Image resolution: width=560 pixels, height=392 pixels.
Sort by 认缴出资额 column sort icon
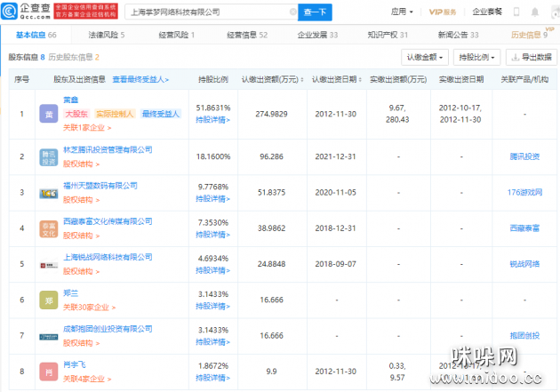[302, 80]
